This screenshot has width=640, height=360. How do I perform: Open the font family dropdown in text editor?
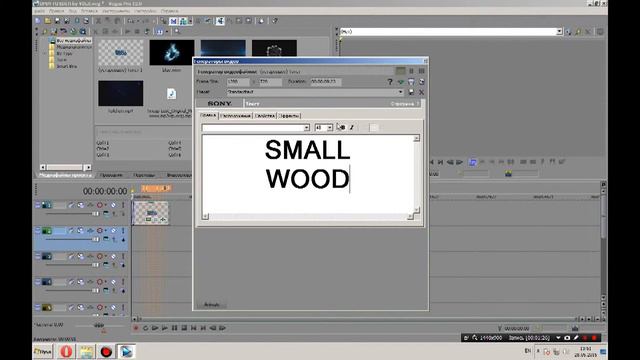tap(307, 128)
